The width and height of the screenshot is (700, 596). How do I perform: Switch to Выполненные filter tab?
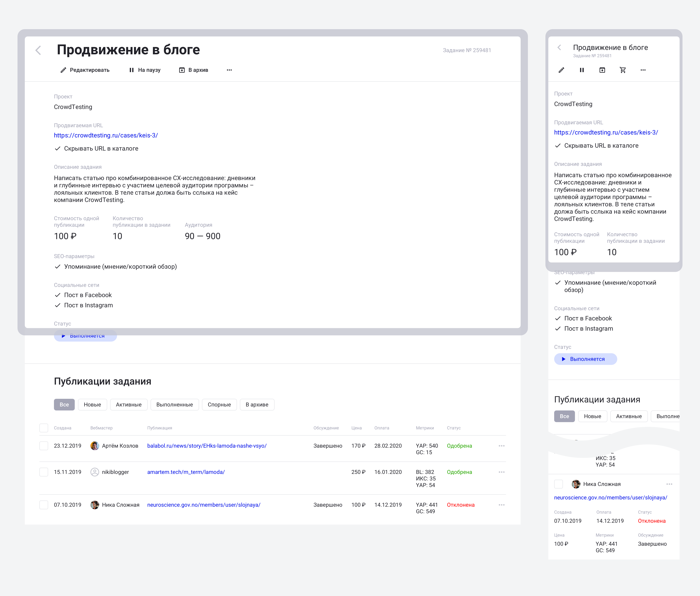[x=174, y=404]
